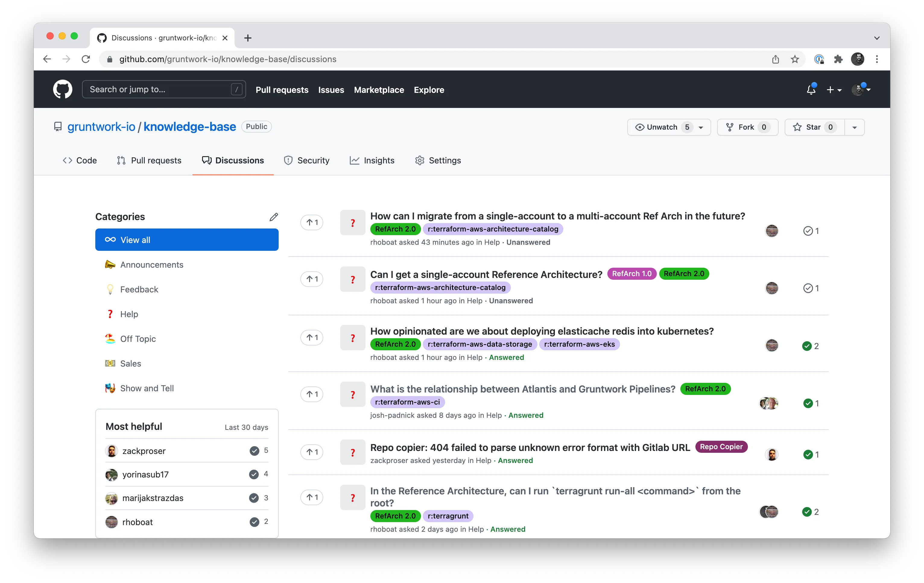
Task: Expand the Unwatch notifications dropdown
Action: tap(669, 127)
